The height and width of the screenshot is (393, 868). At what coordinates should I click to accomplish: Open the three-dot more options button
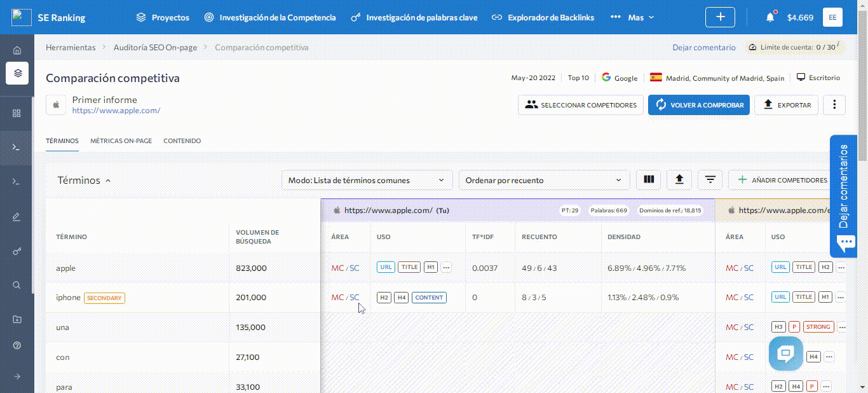point(834,105)
